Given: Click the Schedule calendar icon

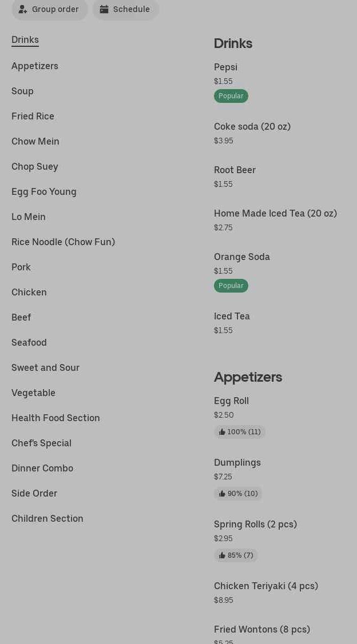Looking at the screenshot, I should 104,9.
